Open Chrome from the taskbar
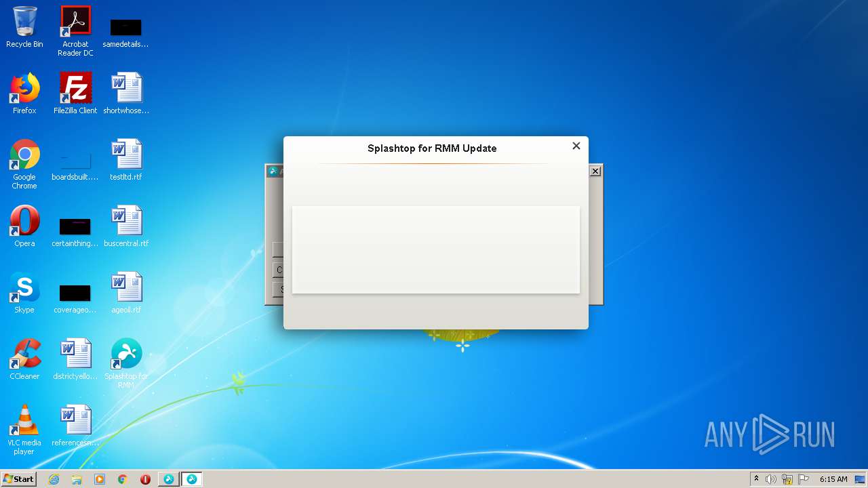This screenshot has width=868, height=488. [123, 479]
